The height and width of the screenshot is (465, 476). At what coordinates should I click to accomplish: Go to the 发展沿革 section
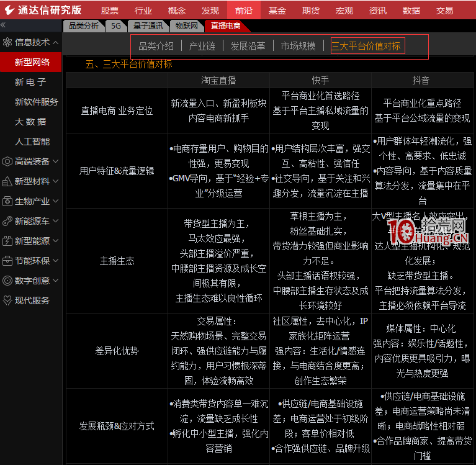(x=248, y=46)
